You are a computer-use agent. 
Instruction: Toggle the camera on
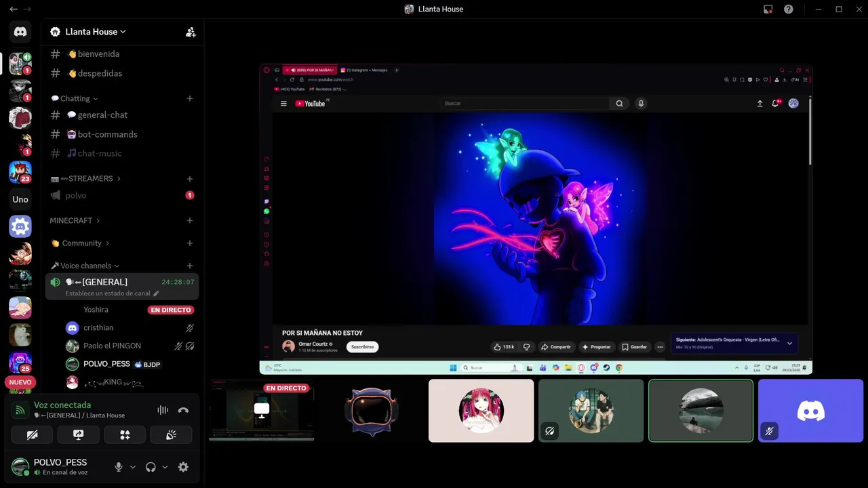click(32, 434)
